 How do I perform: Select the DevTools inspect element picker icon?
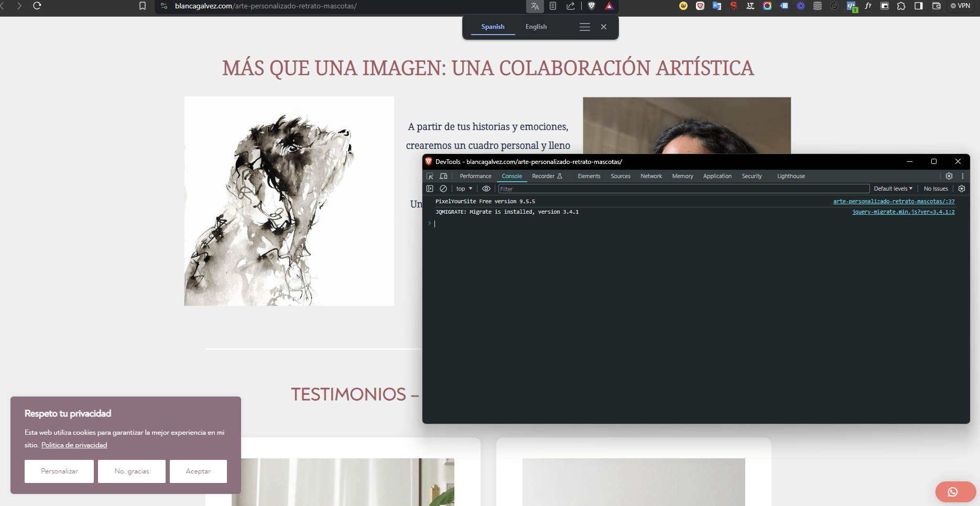pos(430,176)
